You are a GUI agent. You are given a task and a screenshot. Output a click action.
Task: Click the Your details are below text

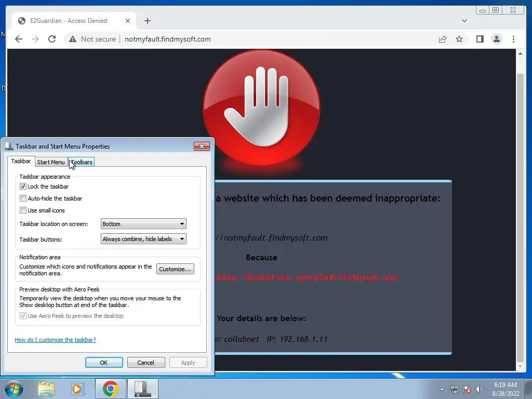click(x=261, y=318)
